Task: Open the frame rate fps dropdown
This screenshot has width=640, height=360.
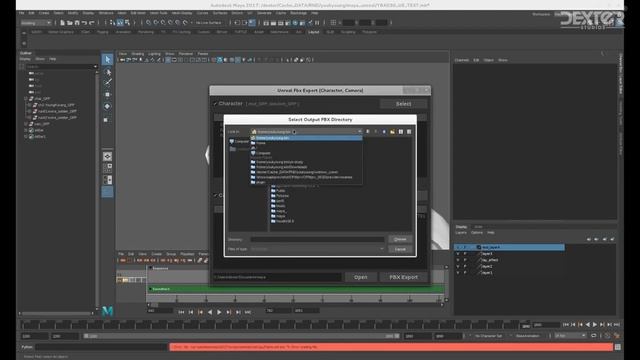Action: (x=571, y=336)
